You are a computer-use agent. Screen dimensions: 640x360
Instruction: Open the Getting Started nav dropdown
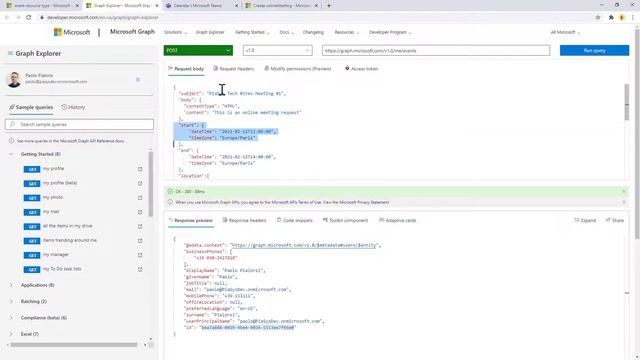pos(252,32)
